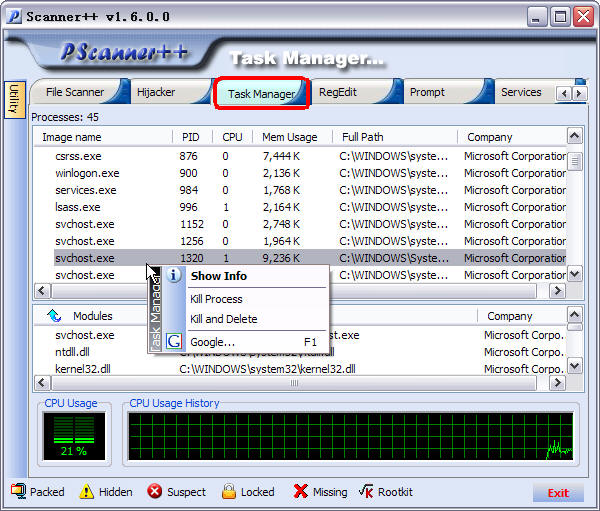Click tab strip scroll left arrow
The image size is (600, 511).
pos(564,93)
